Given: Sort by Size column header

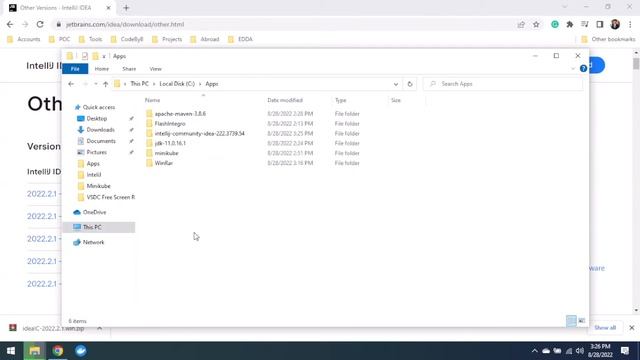Looking at the screenshot, I should pos(396,100).
